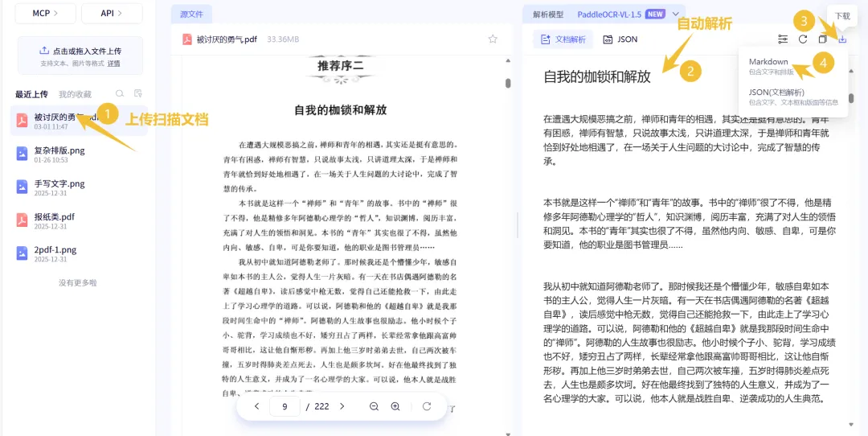Click the PDF icon beside 被讨厌的勇气.pdf title
Screen dimensions: 868x436
click(187, 39)
